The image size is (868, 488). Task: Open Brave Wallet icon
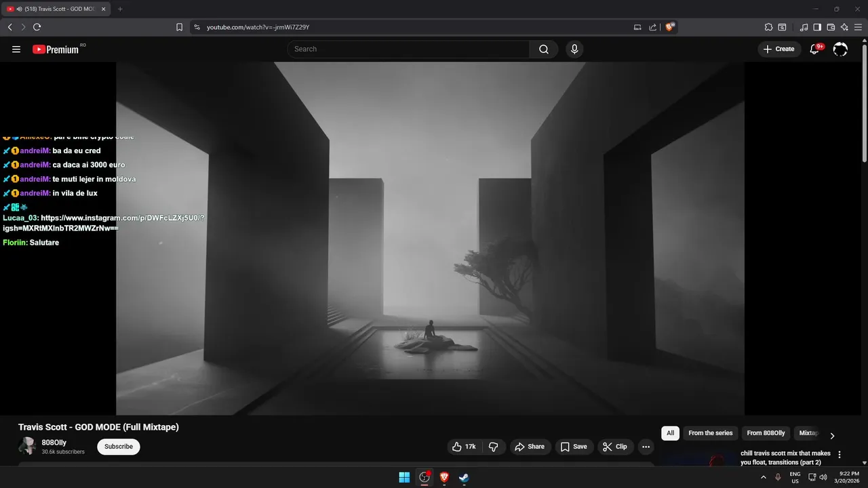(x=831, y=27)
